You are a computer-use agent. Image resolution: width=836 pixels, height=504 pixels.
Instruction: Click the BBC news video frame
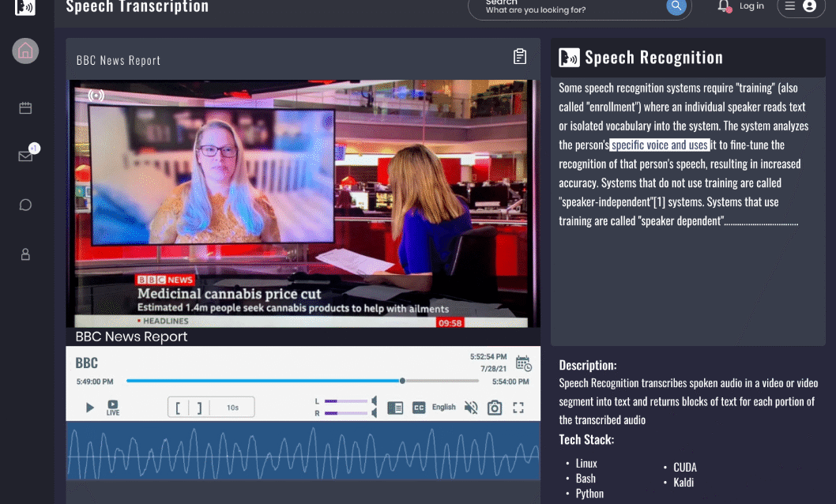tap(303, 204)
